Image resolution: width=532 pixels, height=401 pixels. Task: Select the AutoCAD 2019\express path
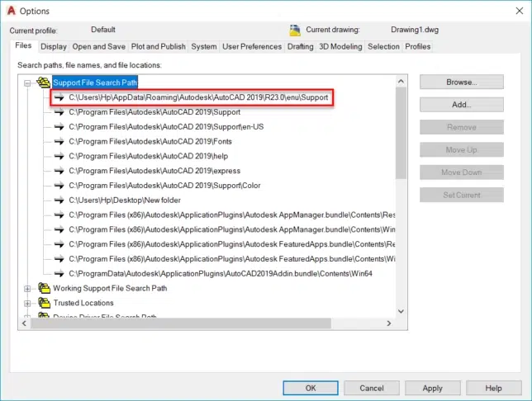pos(154,171)
